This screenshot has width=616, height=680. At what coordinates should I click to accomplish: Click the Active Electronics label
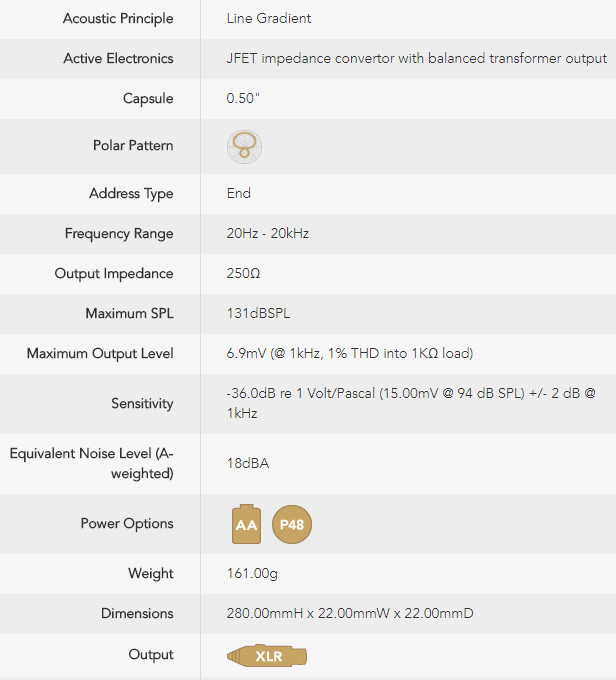pos(118,58)
